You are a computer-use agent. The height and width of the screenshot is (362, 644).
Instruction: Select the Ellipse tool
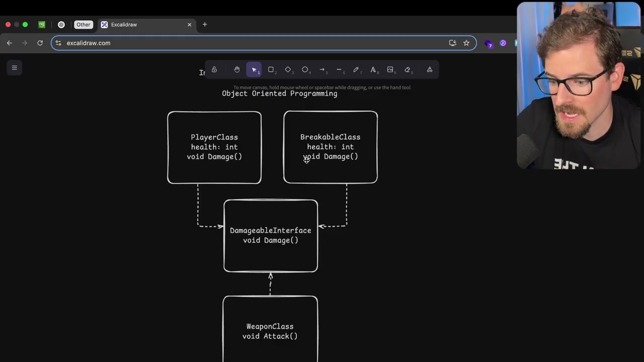[x=305, y=70]
